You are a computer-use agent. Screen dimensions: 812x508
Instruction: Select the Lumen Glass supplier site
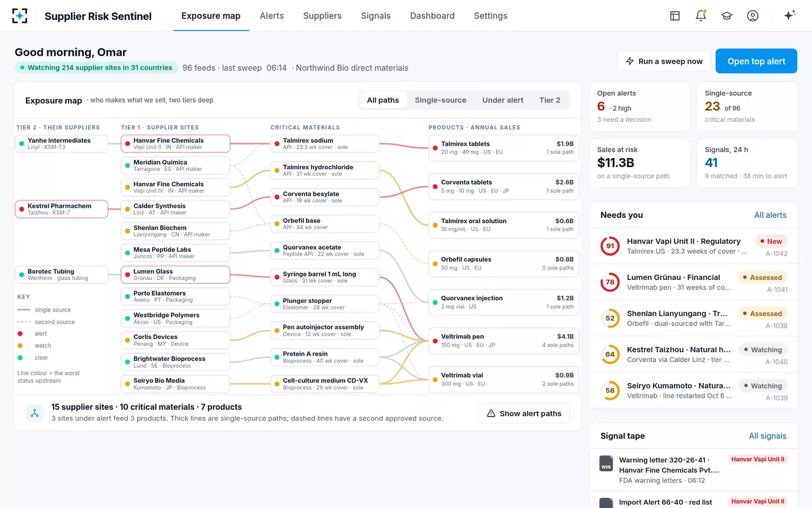click(x=175, y=275)
